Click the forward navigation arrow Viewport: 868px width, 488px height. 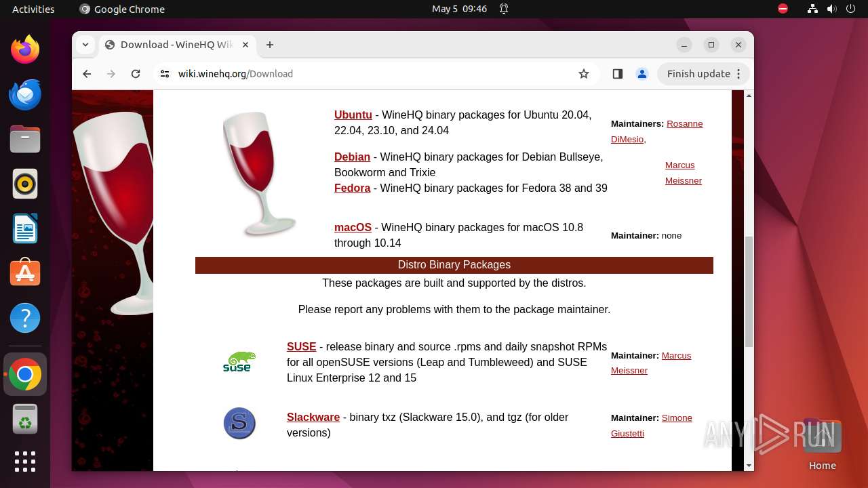[x=111, y=74]
